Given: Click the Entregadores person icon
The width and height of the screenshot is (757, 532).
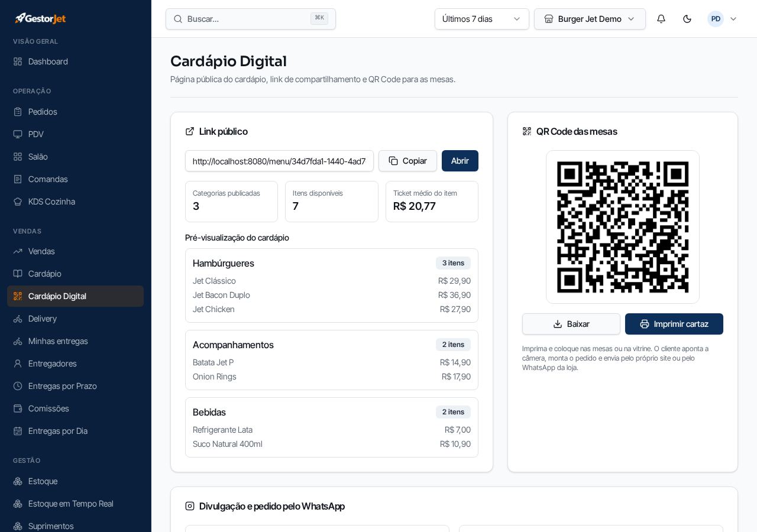Looking at the screenshot, I should (x=18, y=364).
